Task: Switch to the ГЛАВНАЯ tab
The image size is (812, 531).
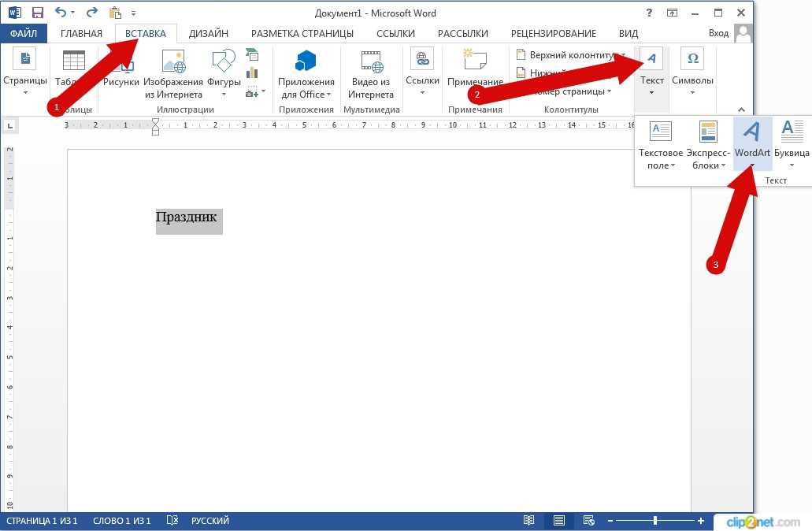Action: tap(81, 34)
